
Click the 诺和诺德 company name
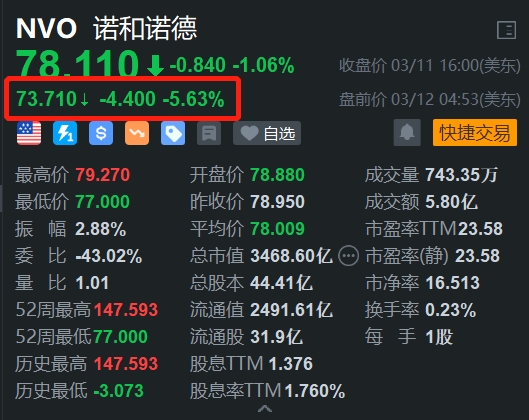(145, 29)
